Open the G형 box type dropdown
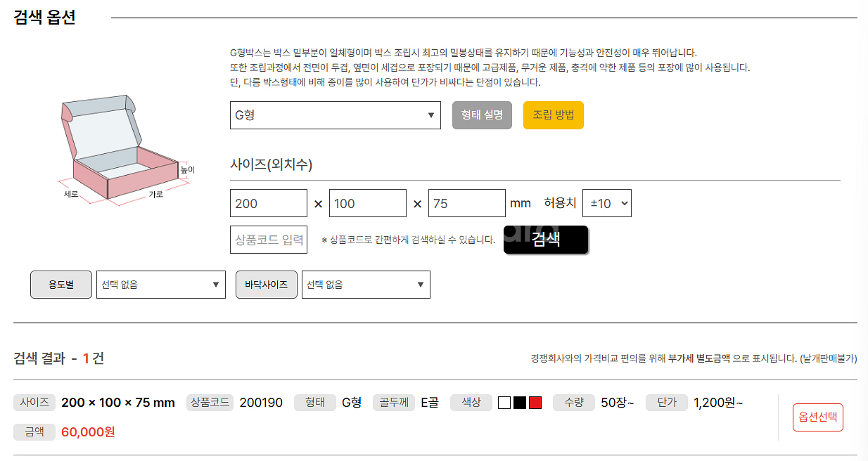Viewport: 868px width, 461px height. click(336, 115)
